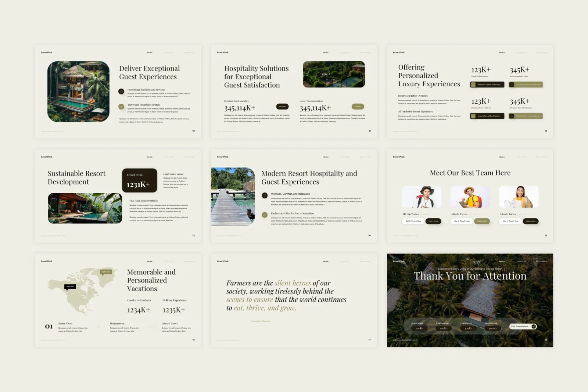This screenshot has height=392, width=588.
Task: Click the End Presentation button
Action: (523, 326)
